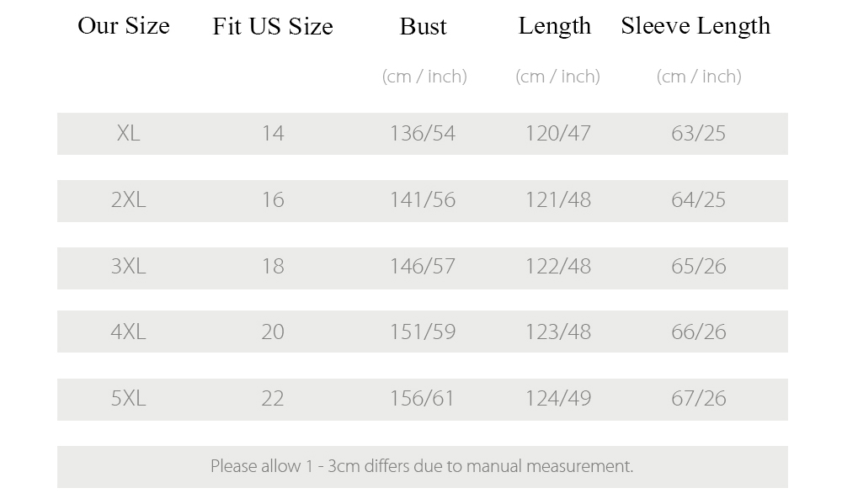842x504 pixels.
Task: Select the 2XL size cell
Action: (128, 199)
